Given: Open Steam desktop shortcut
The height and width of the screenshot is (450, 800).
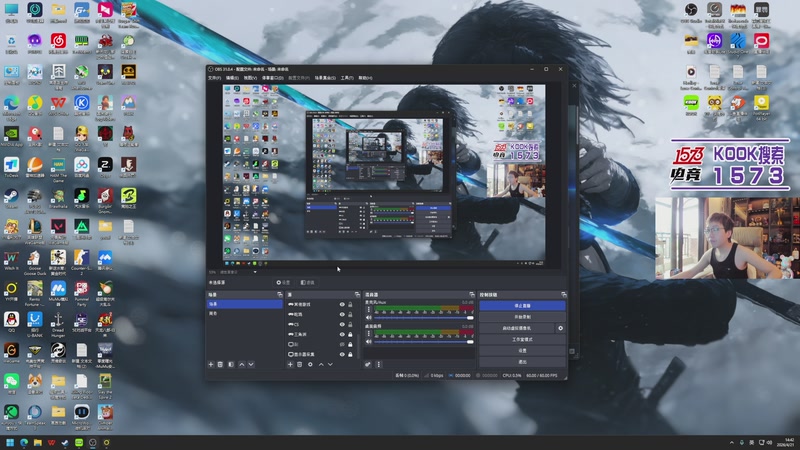Looking at the screenshot, I should (x=11, y=198).
